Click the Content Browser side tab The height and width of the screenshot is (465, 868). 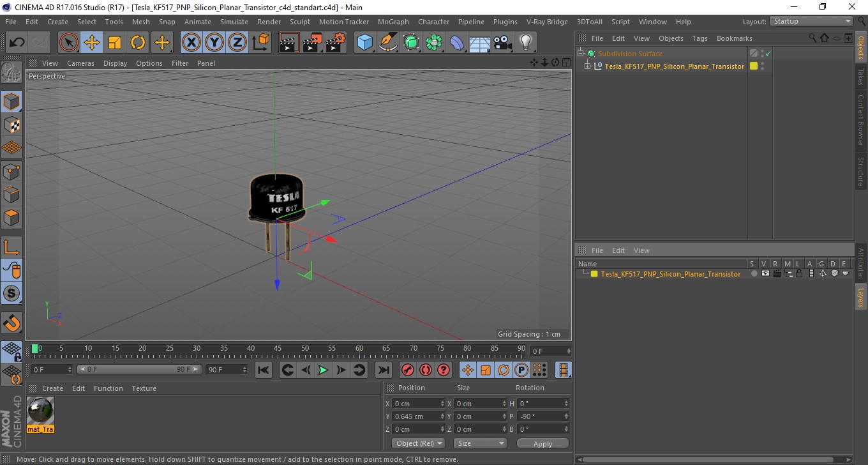861,120
